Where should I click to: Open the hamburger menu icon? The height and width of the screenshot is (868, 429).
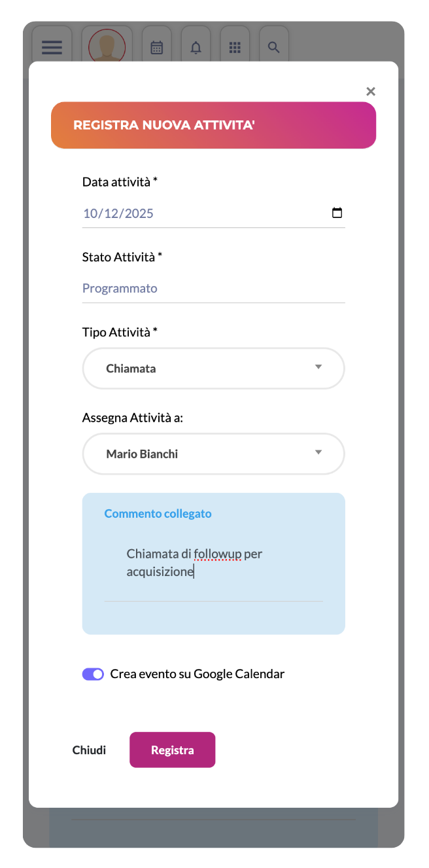(52, 47)
